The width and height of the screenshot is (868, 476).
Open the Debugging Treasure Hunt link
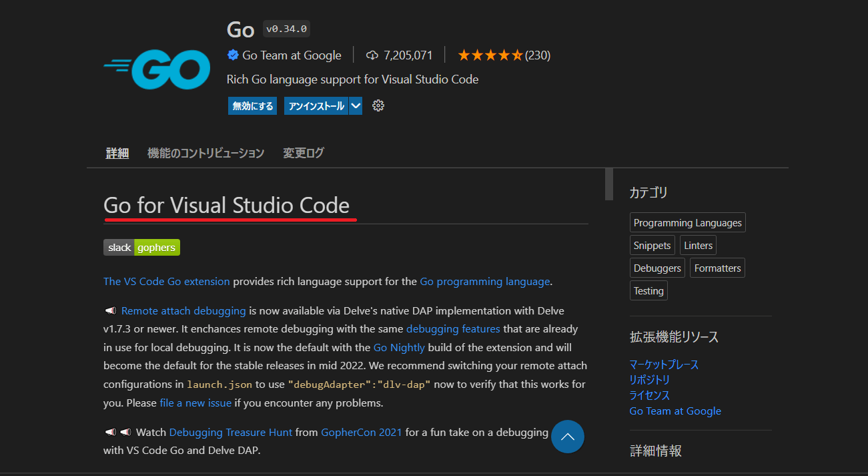point(231,432)
